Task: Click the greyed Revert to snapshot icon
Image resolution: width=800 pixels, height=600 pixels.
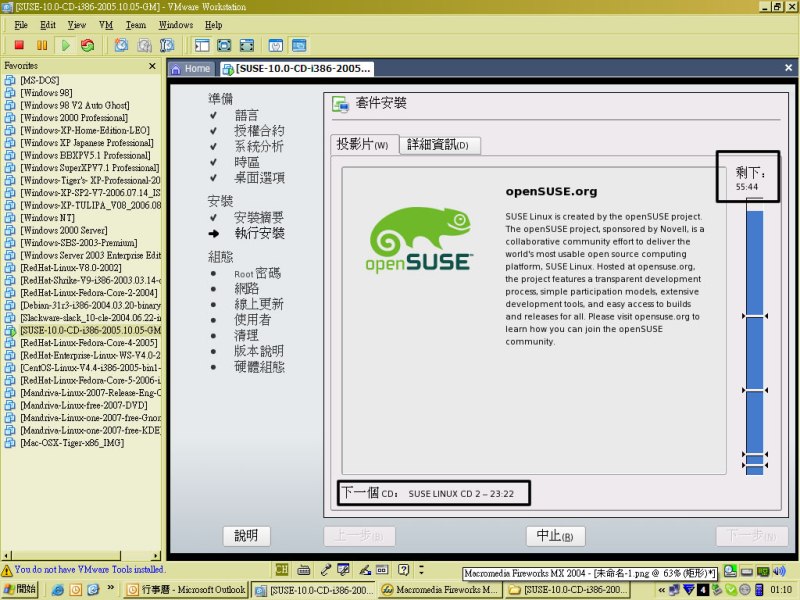Action: tap(144, 45)
